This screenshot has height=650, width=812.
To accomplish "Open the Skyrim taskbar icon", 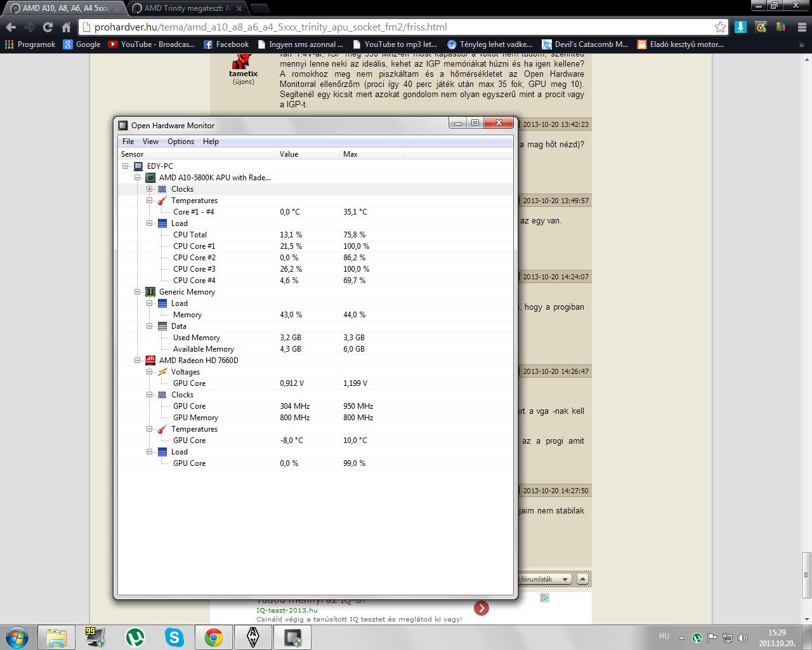I will tap(253, 637).
